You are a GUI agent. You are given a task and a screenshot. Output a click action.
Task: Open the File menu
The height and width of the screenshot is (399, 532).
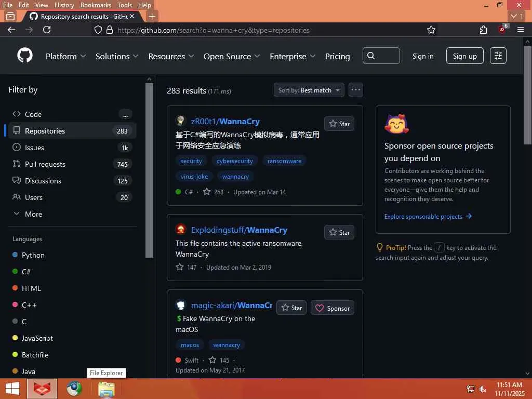[7, 5]
